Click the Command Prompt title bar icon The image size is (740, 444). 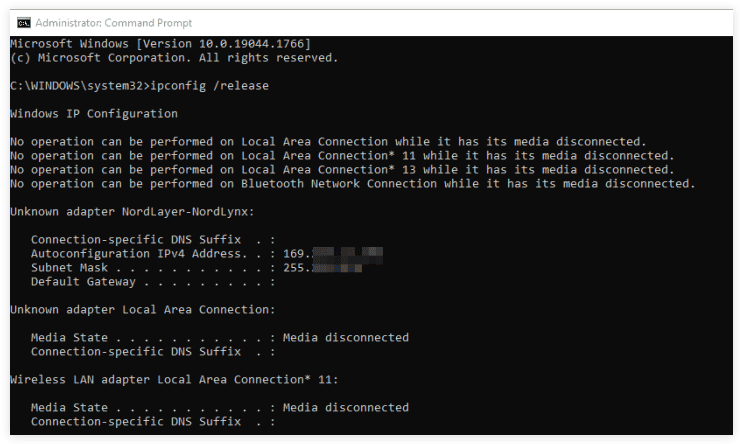[23, 22]
